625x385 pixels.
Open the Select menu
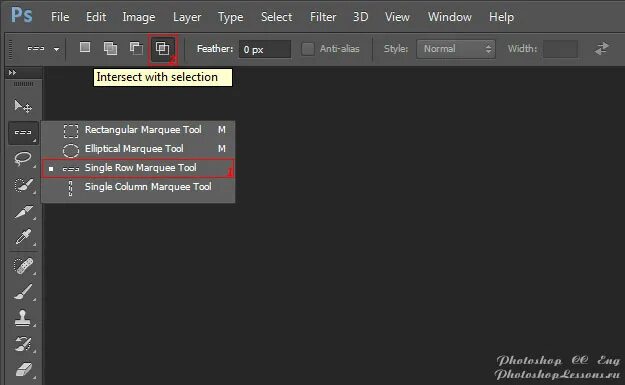276,17
